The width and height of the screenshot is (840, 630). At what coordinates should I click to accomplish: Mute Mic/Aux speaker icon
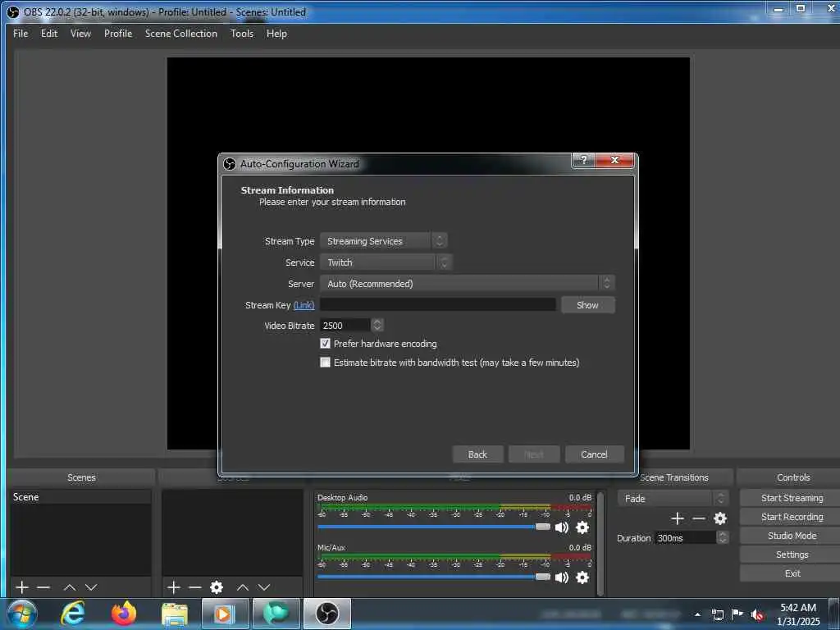[561, 577]
